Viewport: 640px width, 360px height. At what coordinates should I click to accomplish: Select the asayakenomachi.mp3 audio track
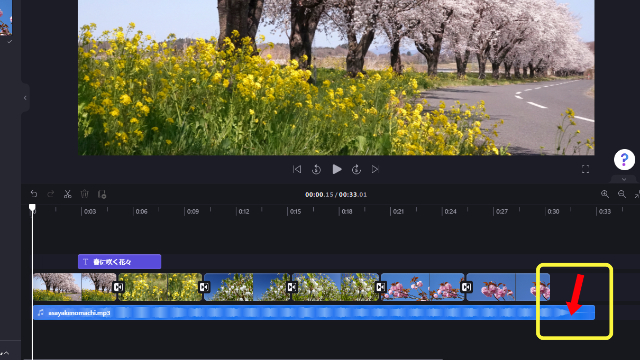coord(314,313)
